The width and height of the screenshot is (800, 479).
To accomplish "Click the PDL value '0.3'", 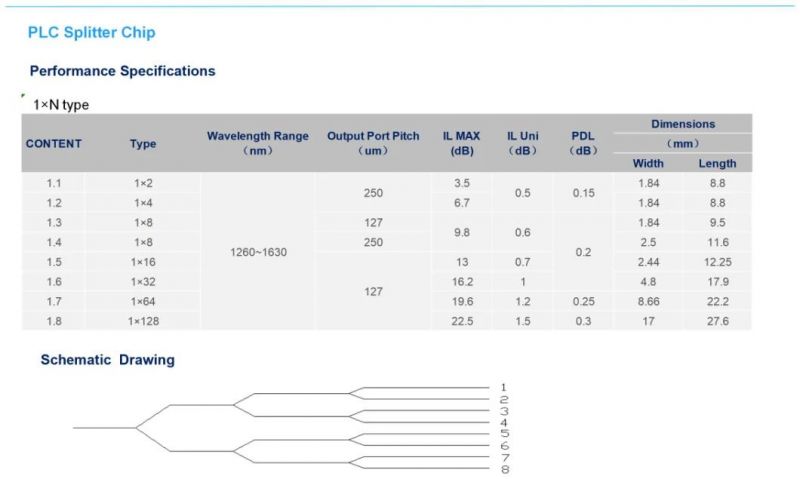I will pyautogui.click(x=583, y=321).
